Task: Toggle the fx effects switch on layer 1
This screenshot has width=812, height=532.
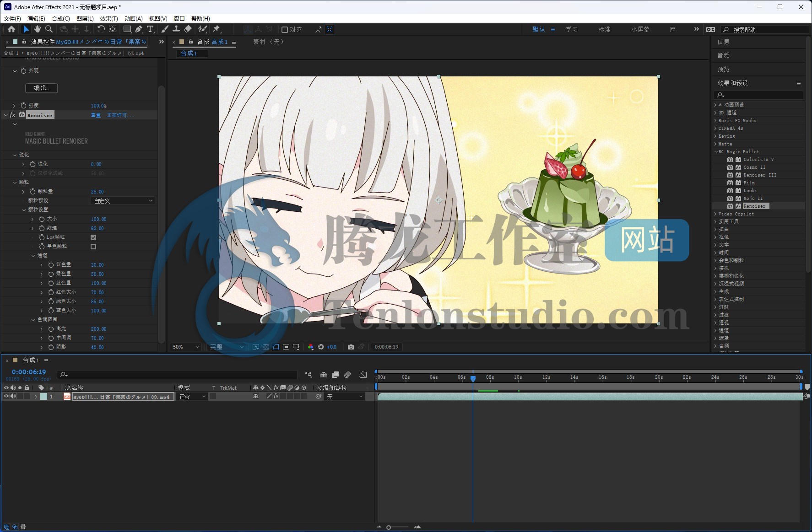Action: (276, 397)
